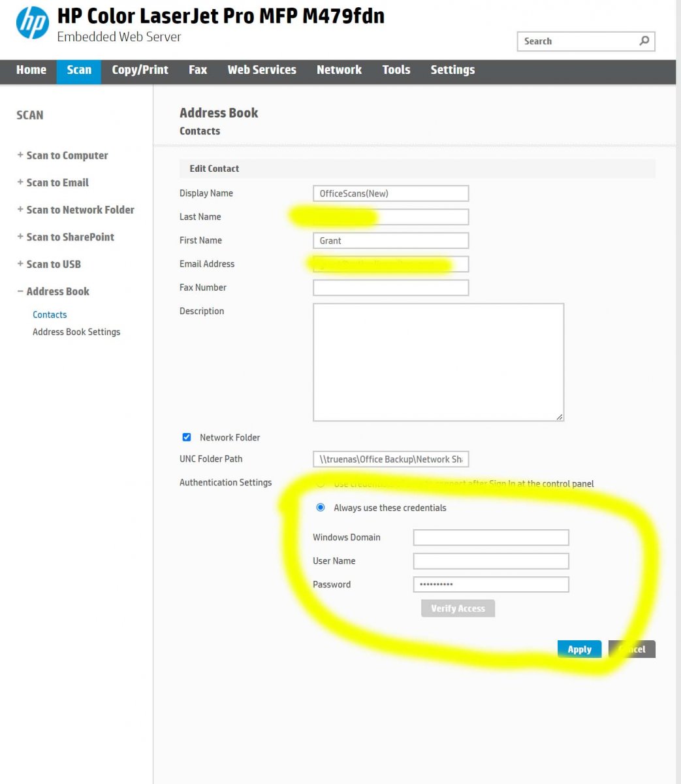Go to the Tools tab
Viewport: 681px width, 784px height.
coord(396,70)
